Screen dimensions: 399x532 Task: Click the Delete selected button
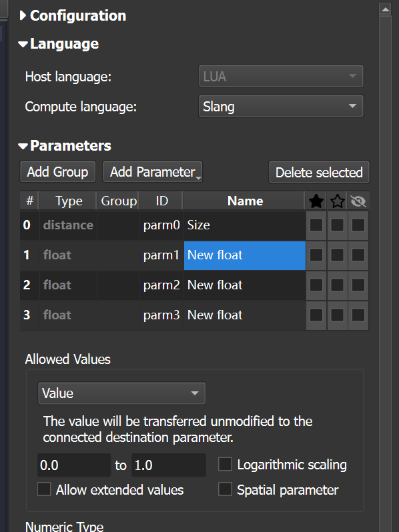pyautogui.click(x=319, y=172)
